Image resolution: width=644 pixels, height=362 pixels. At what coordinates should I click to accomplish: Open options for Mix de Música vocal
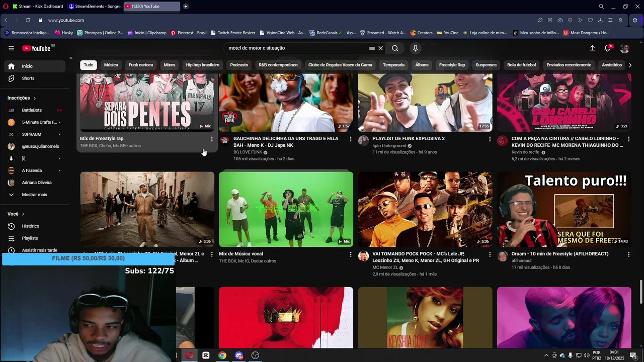click(x=351, y=254)
